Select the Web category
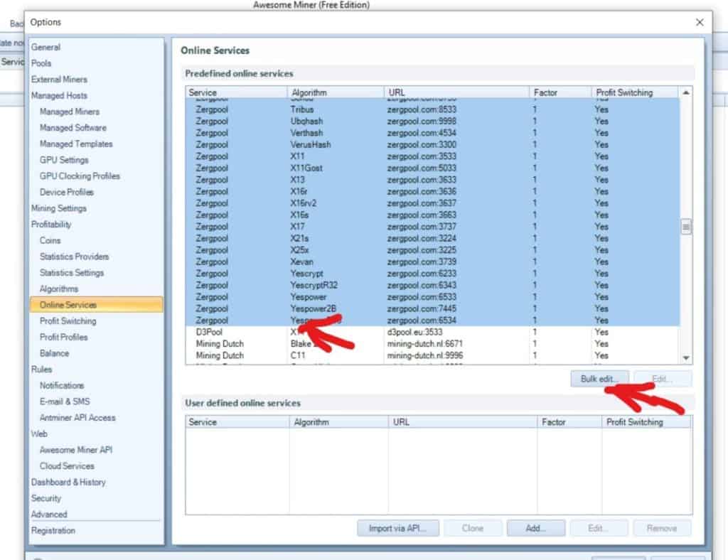 pos(39,434)
